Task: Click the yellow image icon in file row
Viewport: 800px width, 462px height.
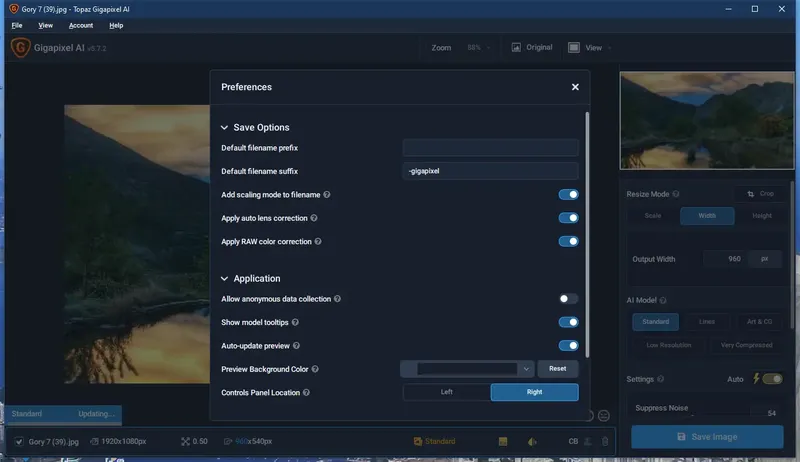Action: pyautogui.click(x=503, y=442)
